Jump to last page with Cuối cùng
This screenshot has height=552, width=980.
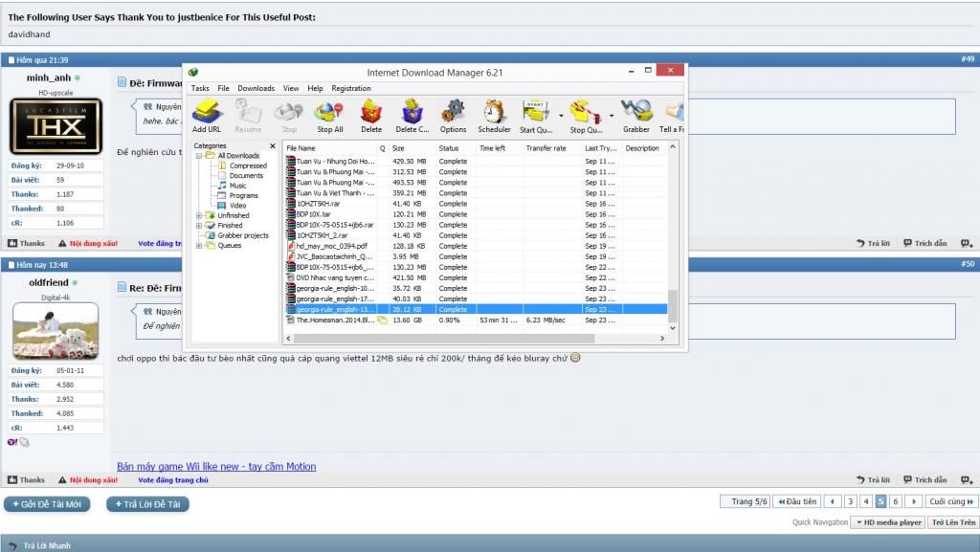(x=950, y=501)
